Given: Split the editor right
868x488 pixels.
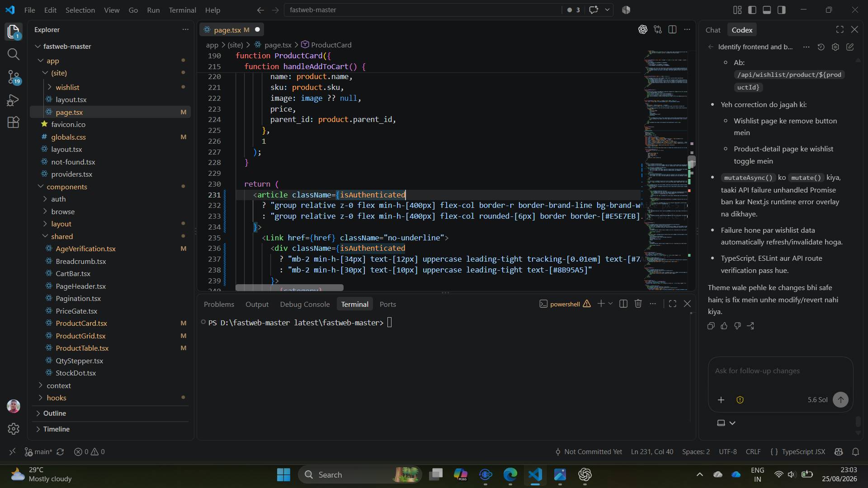Looking at the screenshot, I should [x=672, y=29].
